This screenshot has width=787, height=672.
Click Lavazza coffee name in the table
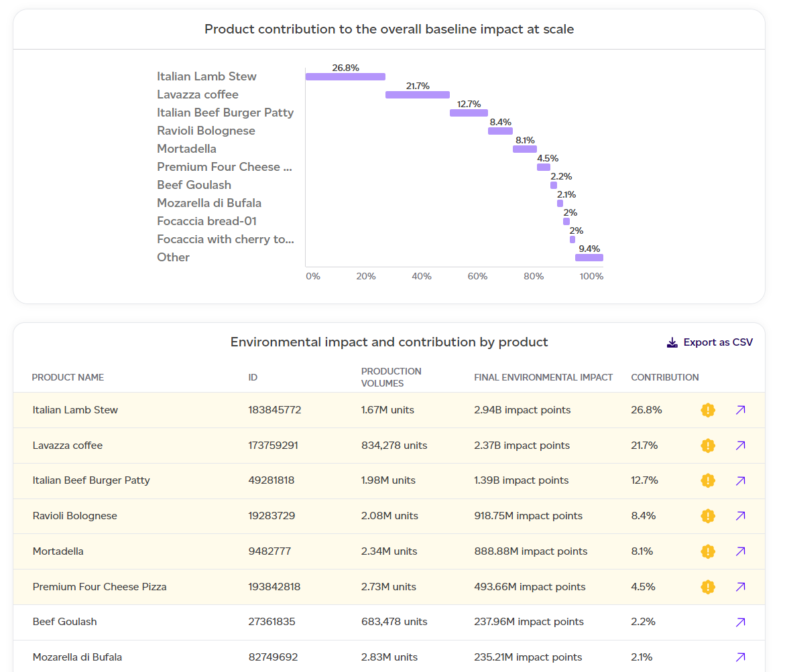tap(67, 446)
